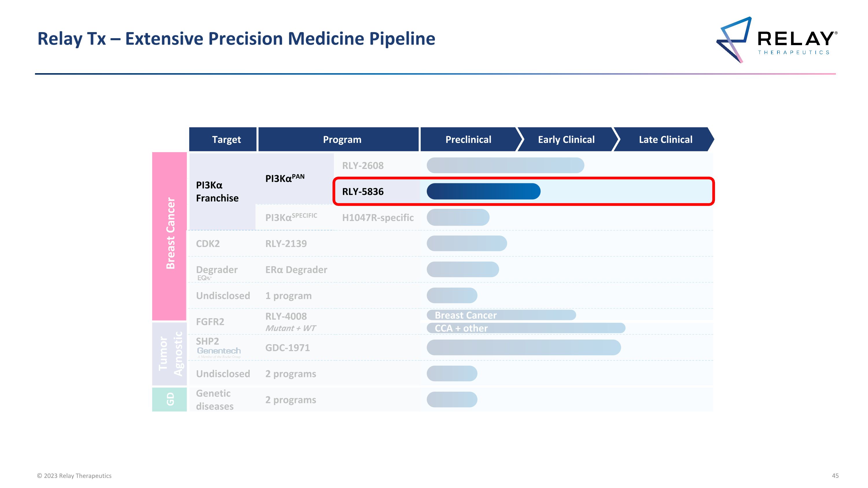Click the Tumor Agnostic category sidebar
The image size is (868, 488).
170,353
